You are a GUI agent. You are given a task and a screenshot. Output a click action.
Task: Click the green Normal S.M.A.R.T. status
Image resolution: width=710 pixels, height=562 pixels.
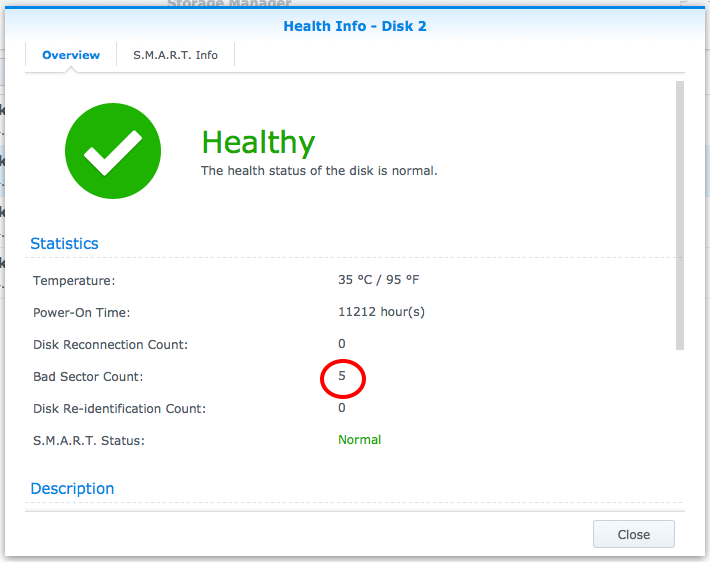click(360, 440)
